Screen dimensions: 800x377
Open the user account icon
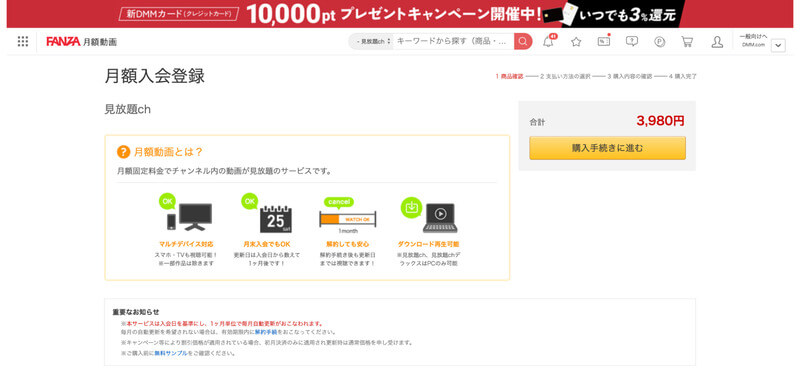click(717, 42)
